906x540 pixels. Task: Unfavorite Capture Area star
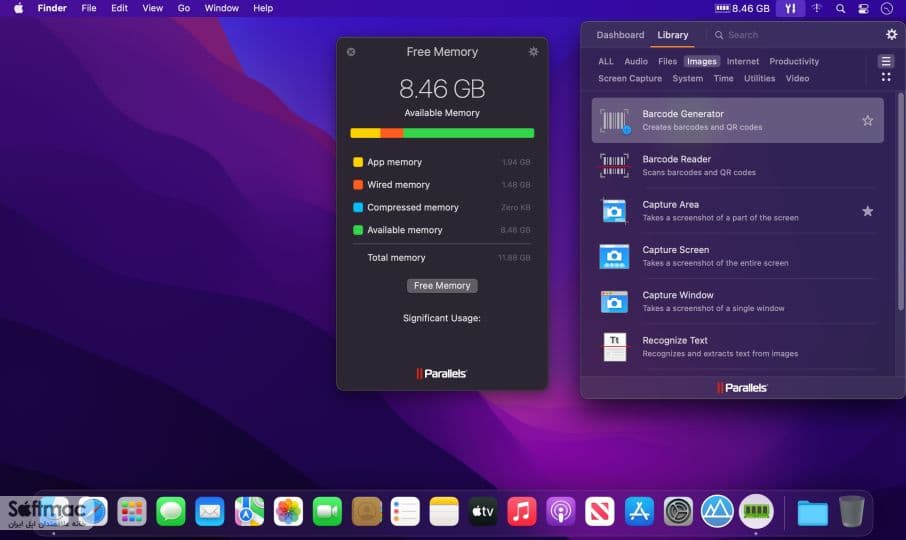tap(867, 211)
